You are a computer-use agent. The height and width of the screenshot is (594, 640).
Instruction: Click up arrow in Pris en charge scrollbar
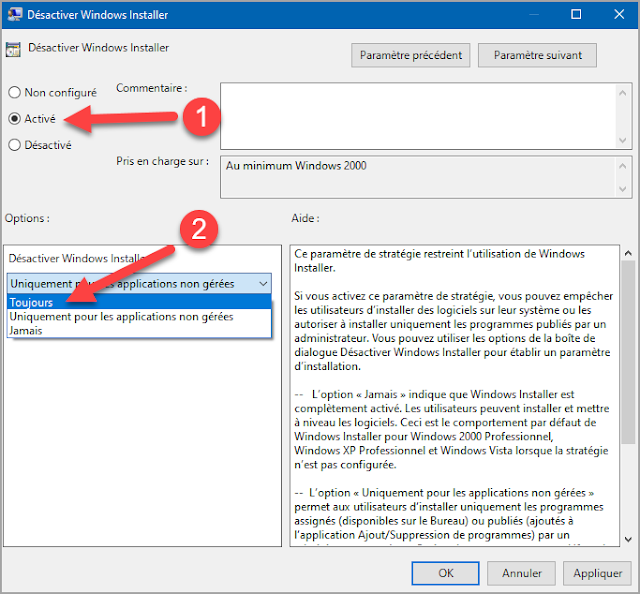tap(622, 166)
